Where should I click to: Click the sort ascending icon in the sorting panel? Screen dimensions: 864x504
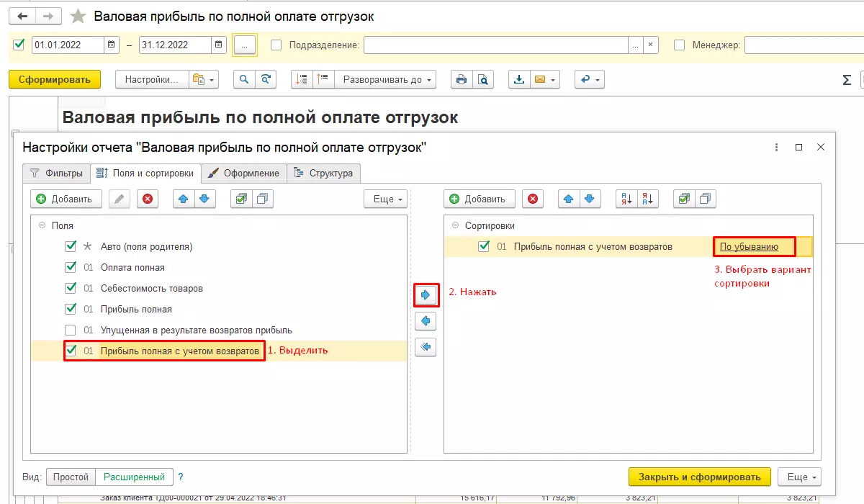pyautogui.click(x=626, y=199)
